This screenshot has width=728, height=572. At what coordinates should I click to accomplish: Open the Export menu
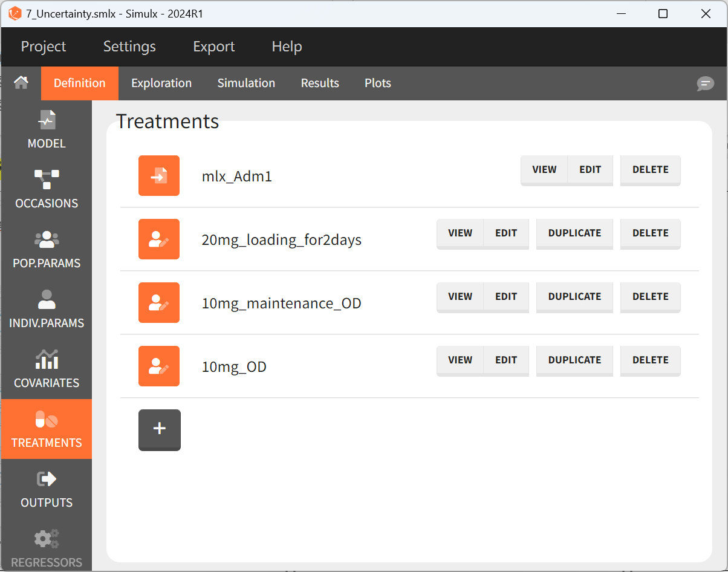click(x=213, y=47)
